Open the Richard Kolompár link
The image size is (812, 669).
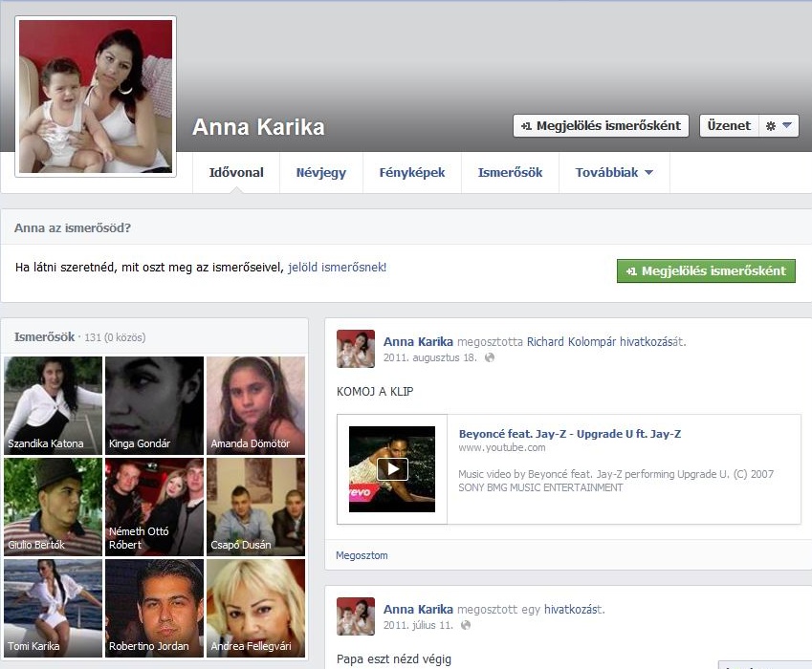point(571,342)
